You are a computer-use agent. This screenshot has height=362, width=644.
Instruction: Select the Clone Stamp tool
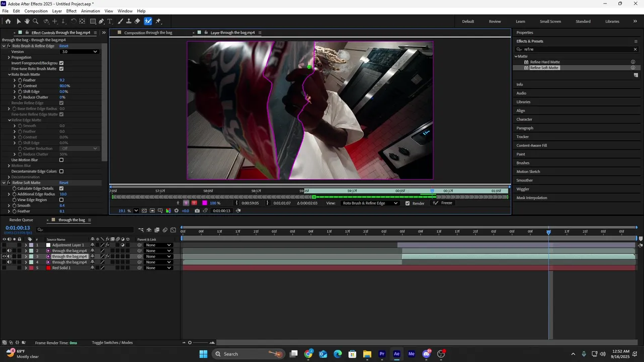tap(129, 21)
